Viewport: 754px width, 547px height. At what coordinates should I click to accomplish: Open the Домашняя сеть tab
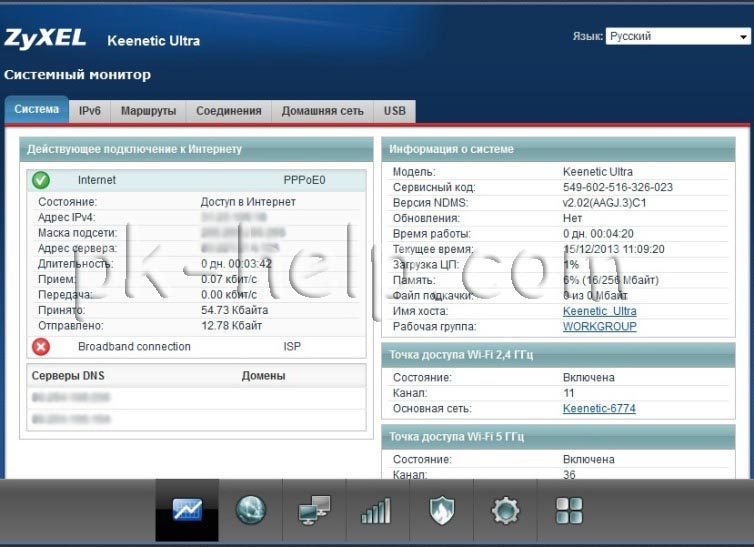pyautogui.click(x=323, y=111)
